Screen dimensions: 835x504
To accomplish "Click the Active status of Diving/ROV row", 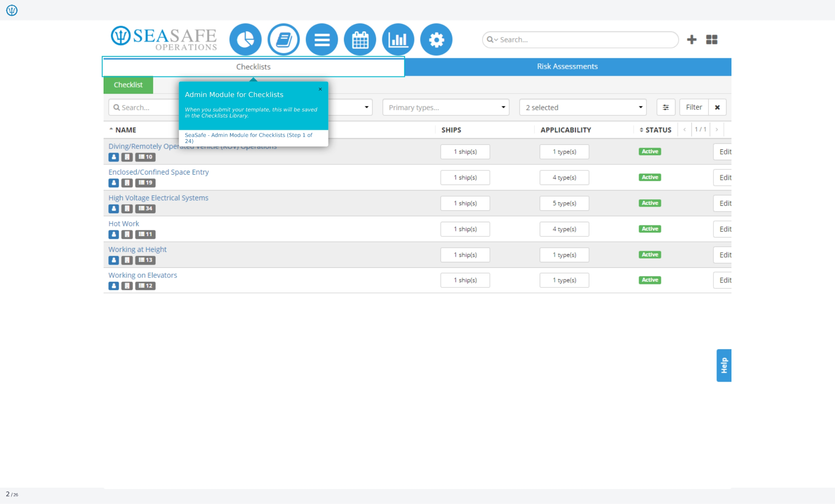I will [x=650, y=152].
